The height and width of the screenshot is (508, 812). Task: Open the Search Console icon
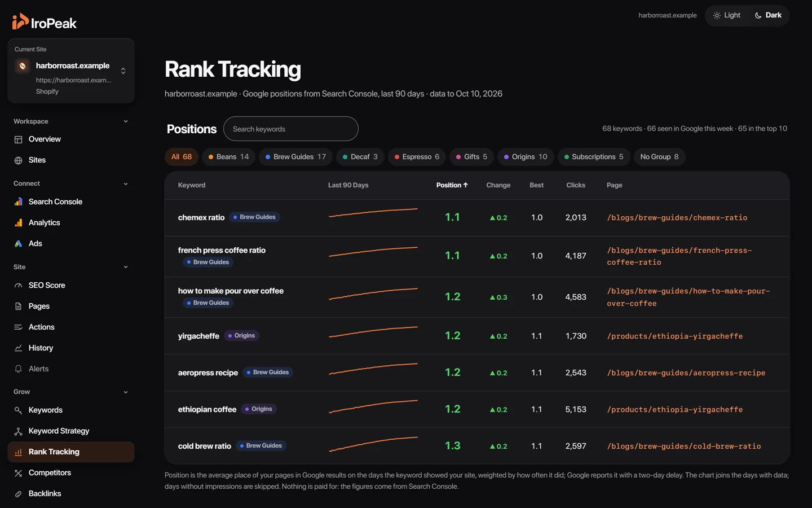pos(18,202)
